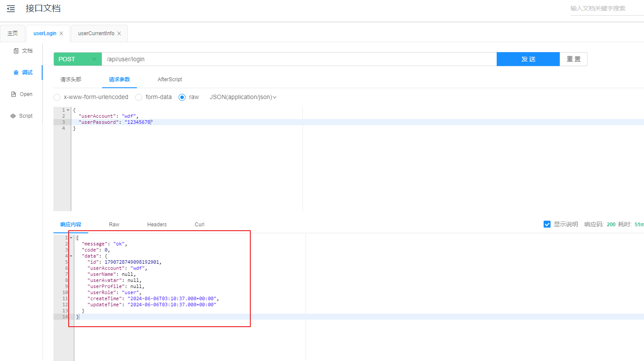Select form-data radio option
This screenshot has width=644, height=361.
click(139, 97)
